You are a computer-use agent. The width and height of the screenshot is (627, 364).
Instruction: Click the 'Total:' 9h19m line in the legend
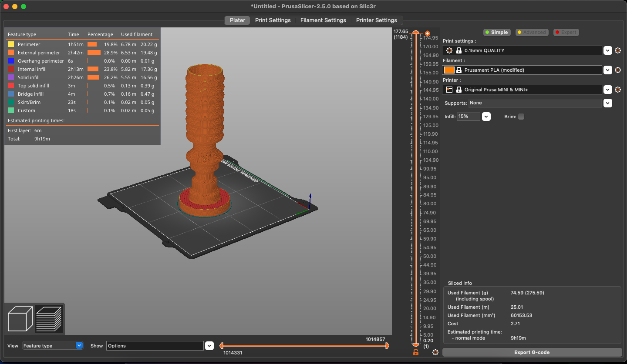pyautogui.click(x=29, y=139)
